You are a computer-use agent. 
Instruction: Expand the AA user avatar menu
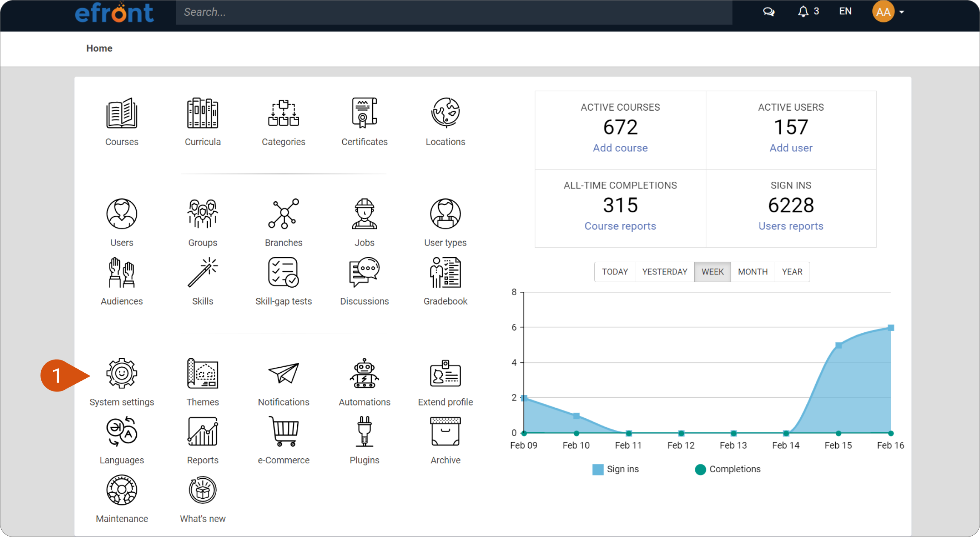(888, 11)
